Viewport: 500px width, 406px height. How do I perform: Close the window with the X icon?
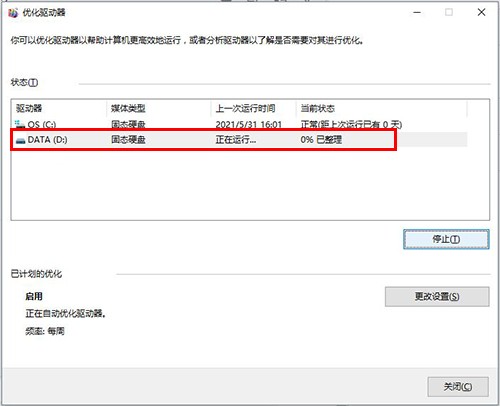(x=481, y=13)
